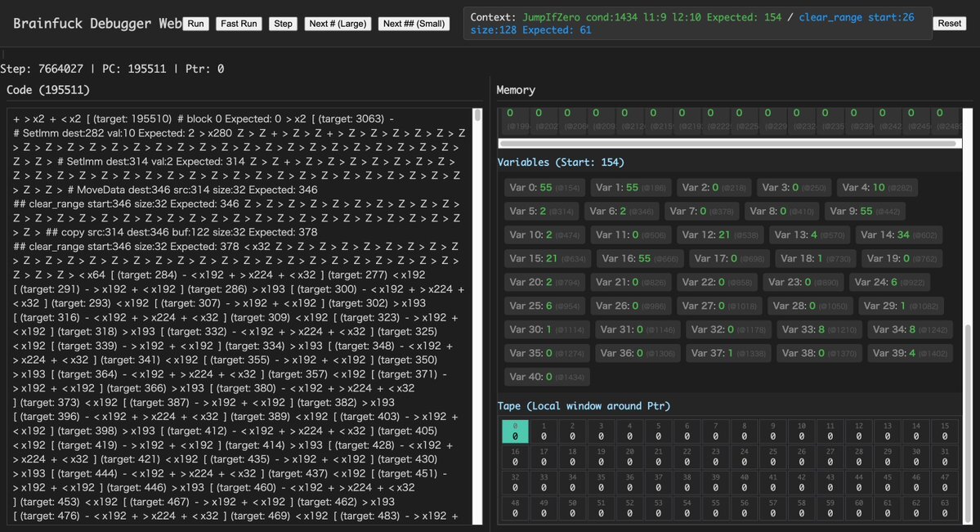980x532 pixels.
Task: Click the Run button
Action: (x=195, y=24)
